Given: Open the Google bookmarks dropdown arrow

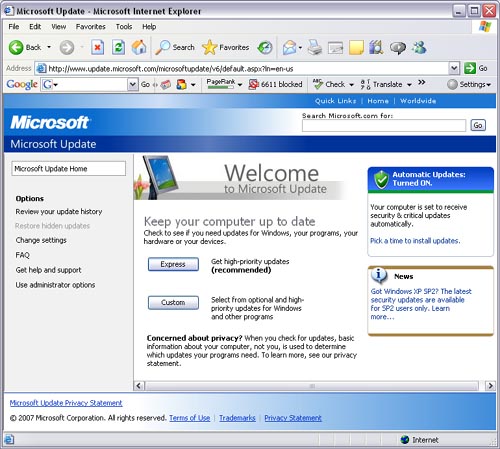Looking at the screenshot, I should (193, 85).
